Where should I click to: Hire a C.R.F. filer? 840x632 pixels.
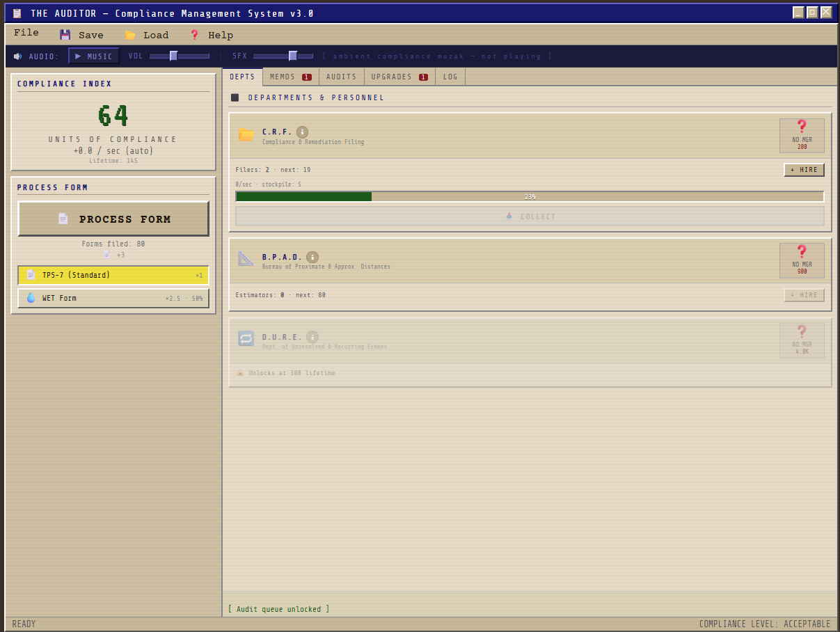804,170
